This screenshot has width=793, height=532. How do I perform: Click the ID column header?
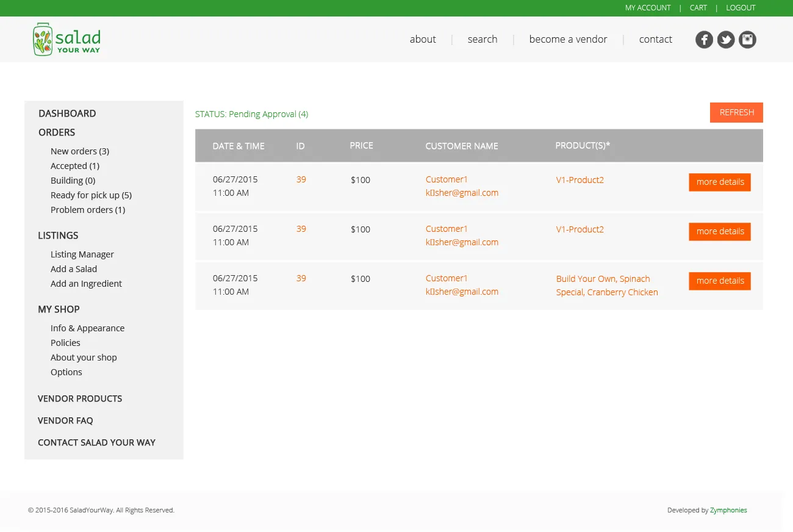[300, 146]
